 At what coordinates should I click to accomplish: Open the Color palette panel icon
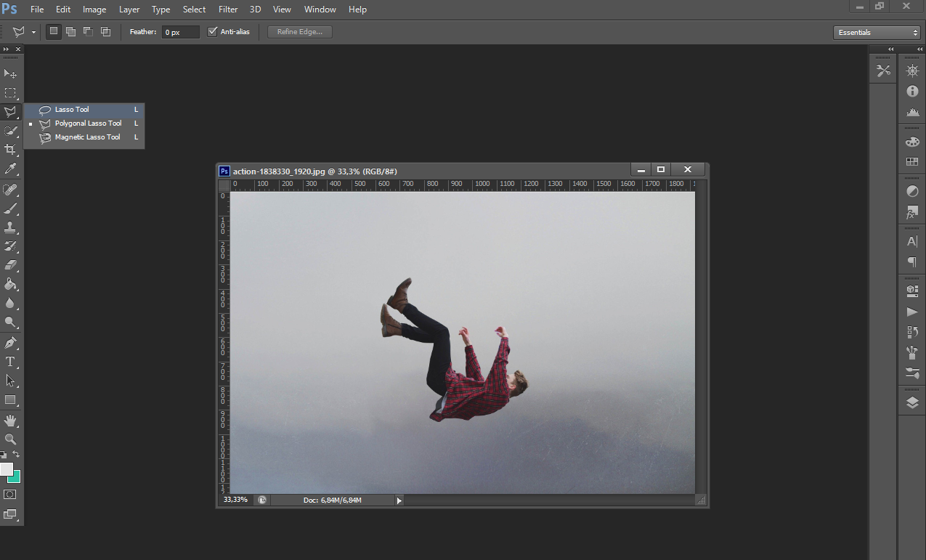[x=912, y=142]
